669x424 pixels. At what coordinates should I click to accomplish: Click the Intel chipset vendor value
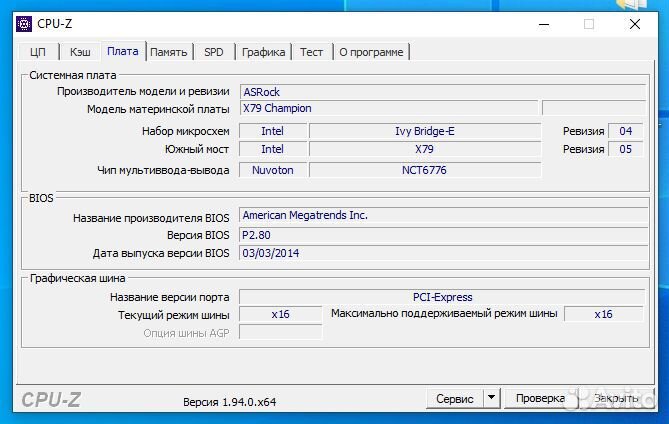coord(273,131)
